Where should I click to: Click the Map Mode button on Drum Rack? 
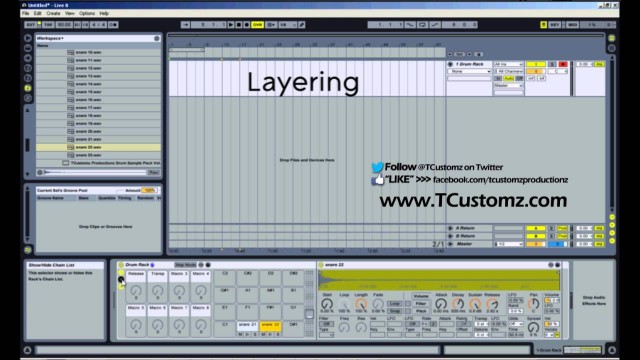pyautogui.click(x=186, y=265)
